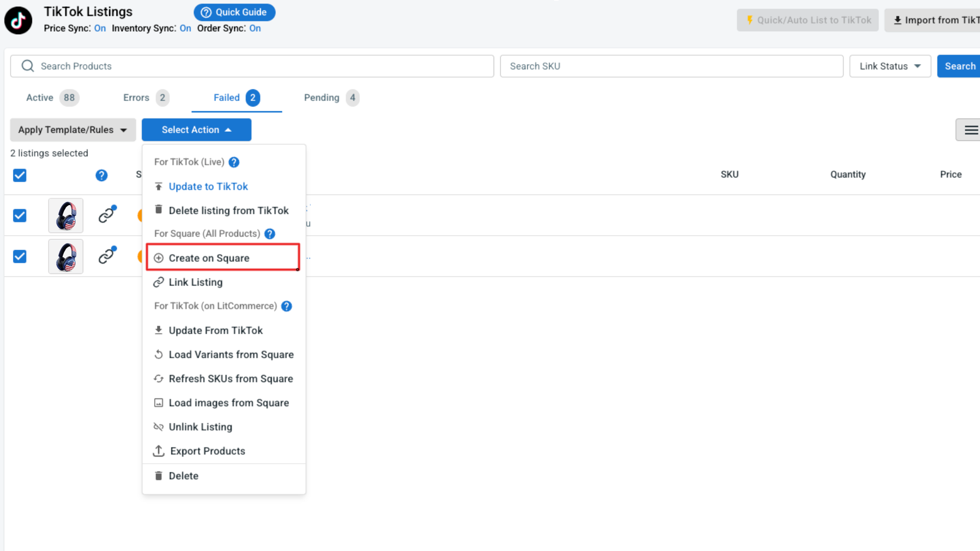Switch to the Active tab
Screen dimensions: 980x551
pos(52,97)
